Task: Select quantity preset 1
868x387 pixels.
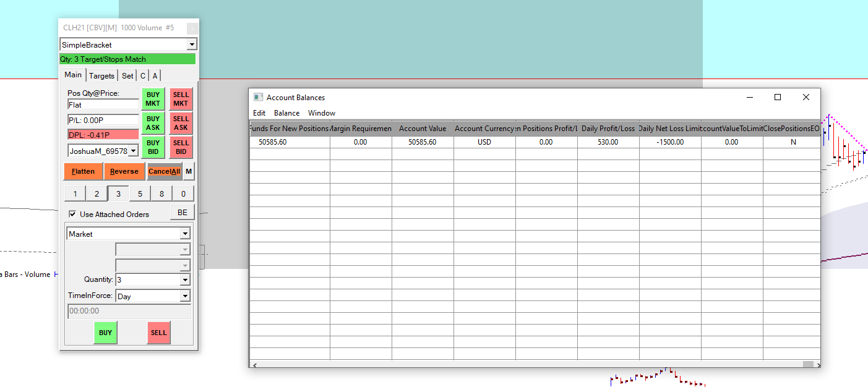Action: [75, 194]
